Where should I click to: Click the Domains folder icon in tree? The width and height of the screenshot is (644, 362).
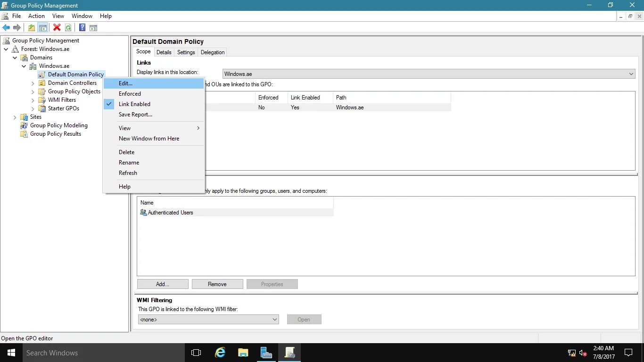pyautogui.click(x=25, y=58)
